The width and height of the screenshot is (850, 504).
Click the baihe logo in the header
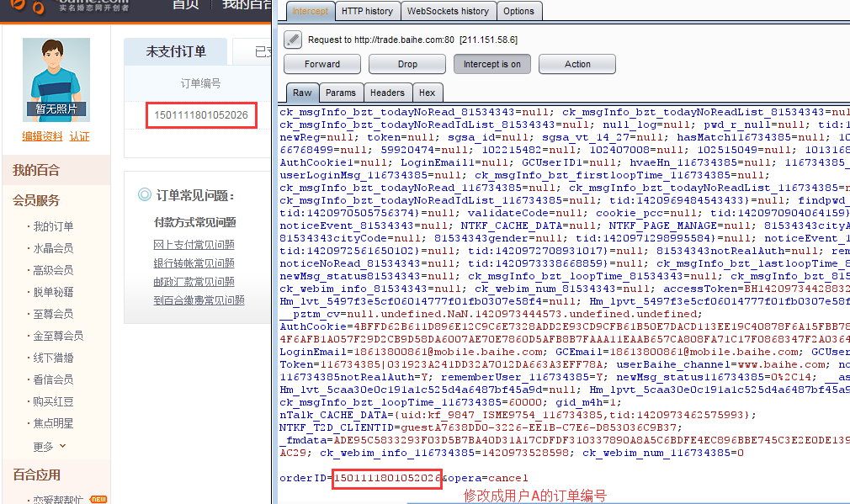(x=71, y=7)
